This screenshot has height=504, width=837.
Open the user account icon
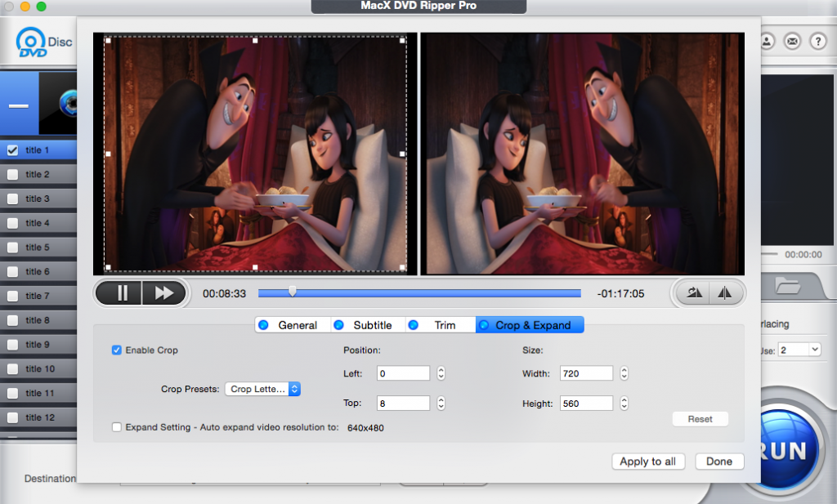coord(768,41)
